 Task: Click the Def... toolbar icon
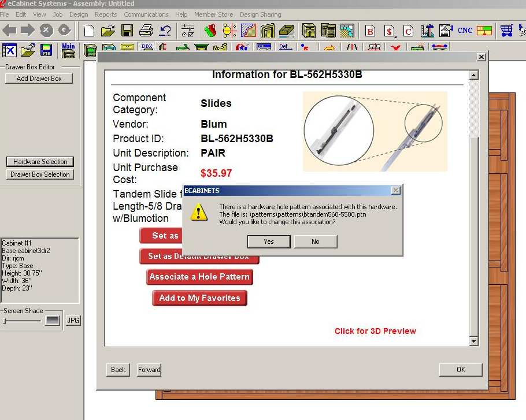pyautogui.click(x=286, y=47)
